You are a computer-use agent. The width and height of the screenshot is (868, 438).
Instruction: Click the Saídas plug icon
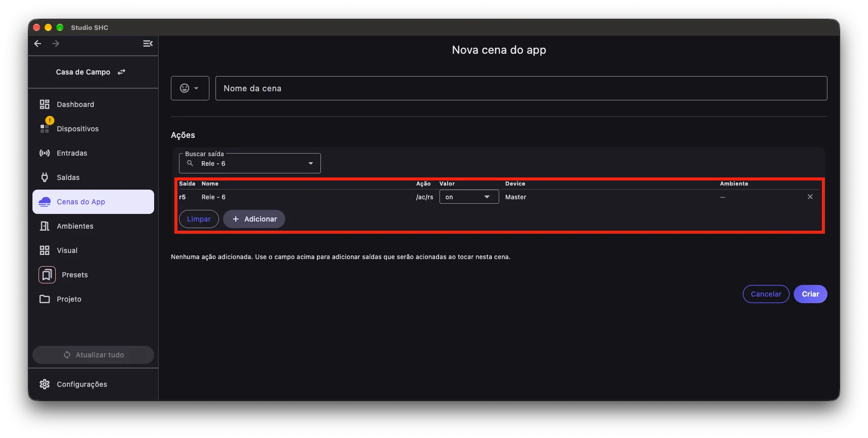[x=45, y=177]
